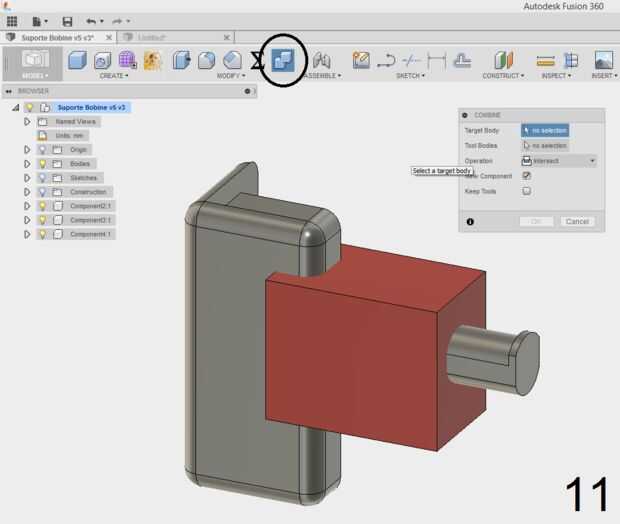Select the sketch Trim tool
Screen dimensions: 620x524
tap(411, 61)
